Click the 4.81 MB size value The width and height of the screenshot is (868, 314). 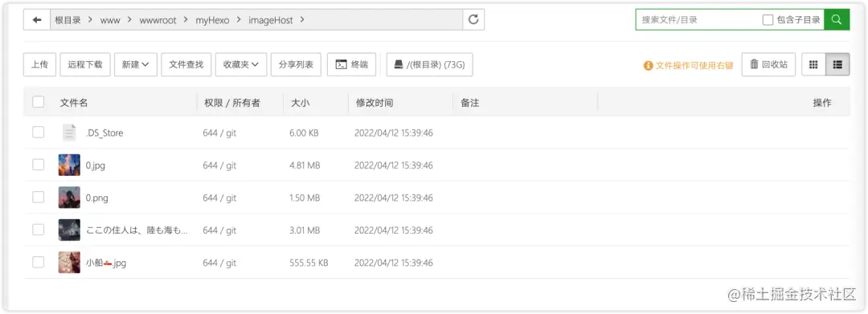(x=305, y=165)
